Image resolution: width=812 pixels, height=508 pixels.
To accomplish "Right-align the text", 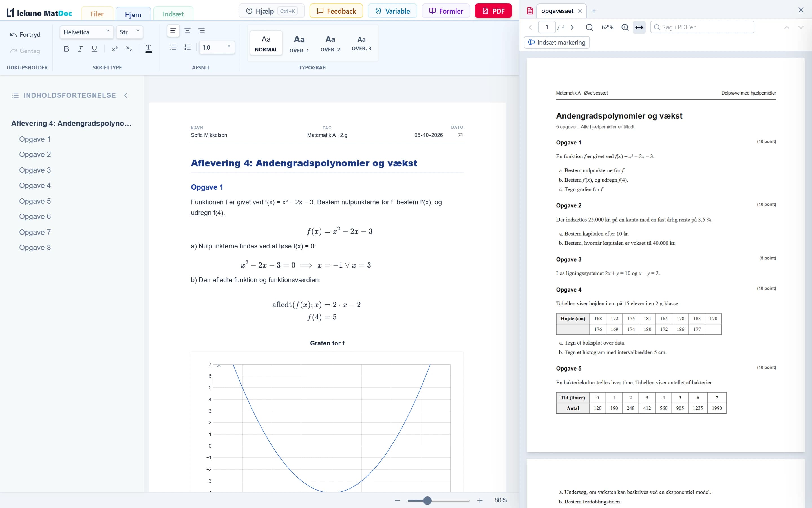I will pyautogui.click(x=202, y=31).
